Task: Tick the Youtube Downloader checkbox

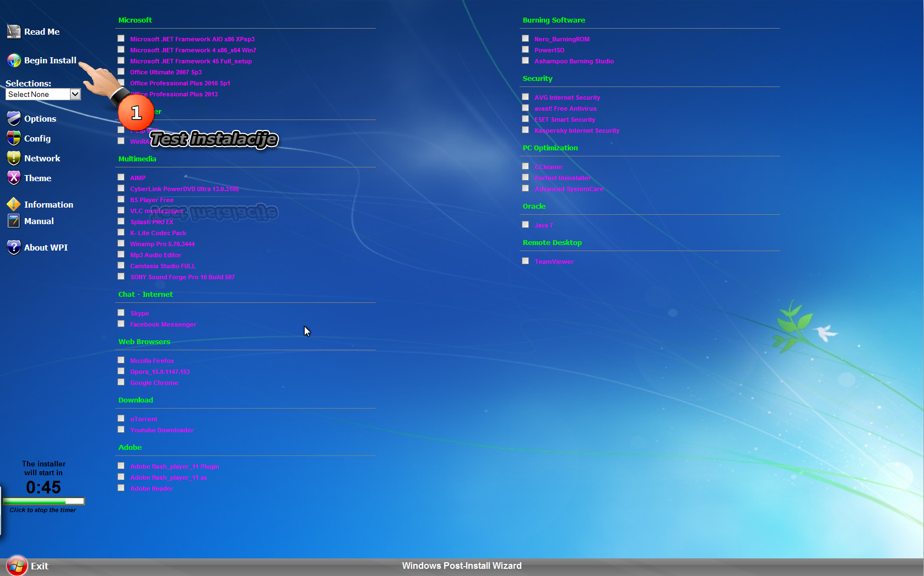Action: point(121,430)
